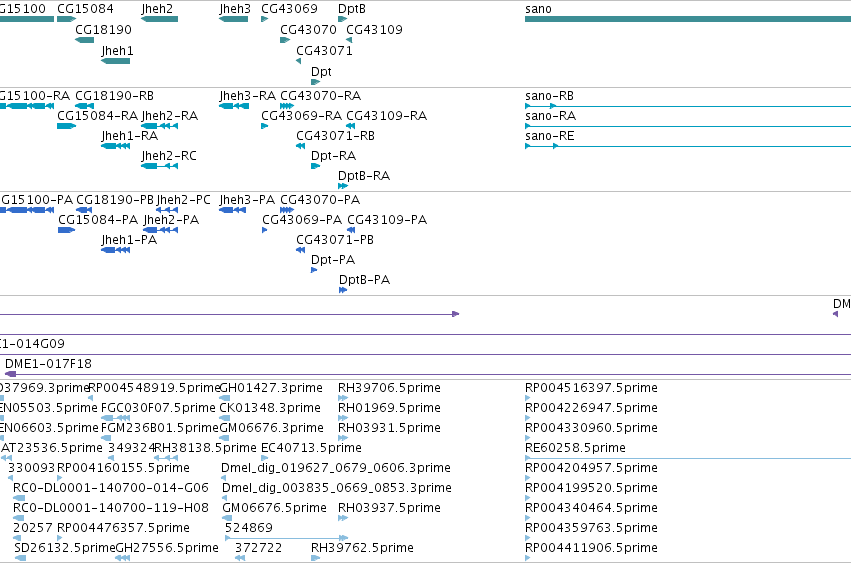Viewport: 851px width, 563px height.
Task: Select EST EC40713.5prime
Action: (x=311, y=448)
